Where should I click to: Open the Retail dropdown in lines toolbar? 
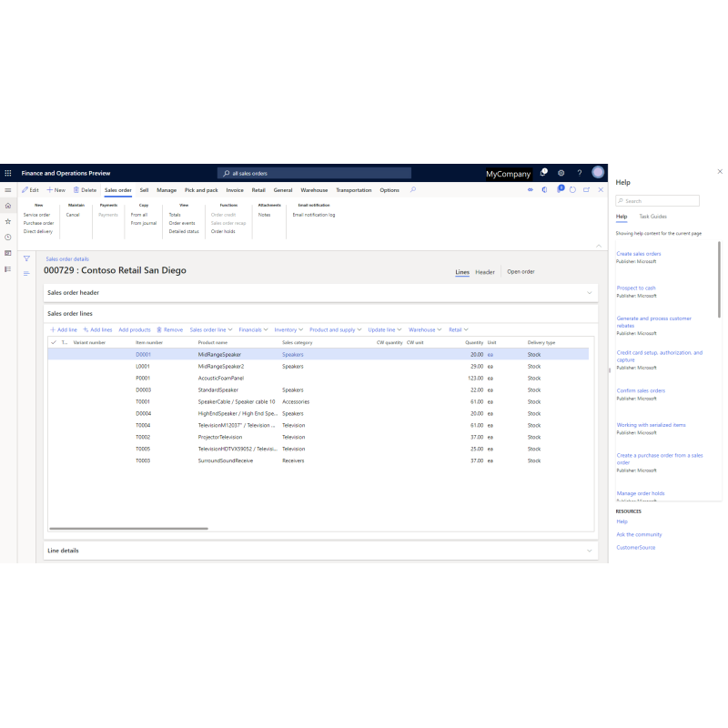(x=459, y=329)
